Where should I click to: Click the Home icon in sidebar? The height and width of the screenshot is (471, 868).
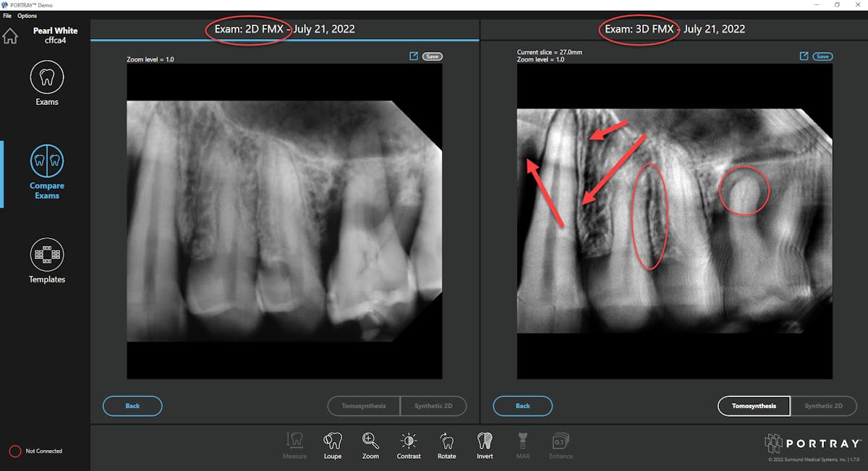click(11, 35)
